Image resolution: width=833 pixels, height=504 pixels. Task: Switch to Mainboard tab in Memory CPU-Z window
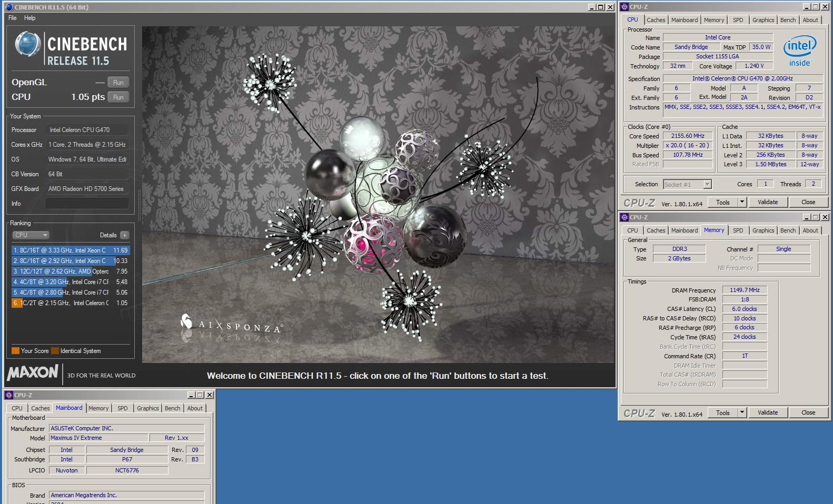pyautogui.click(x=685, y=230)
